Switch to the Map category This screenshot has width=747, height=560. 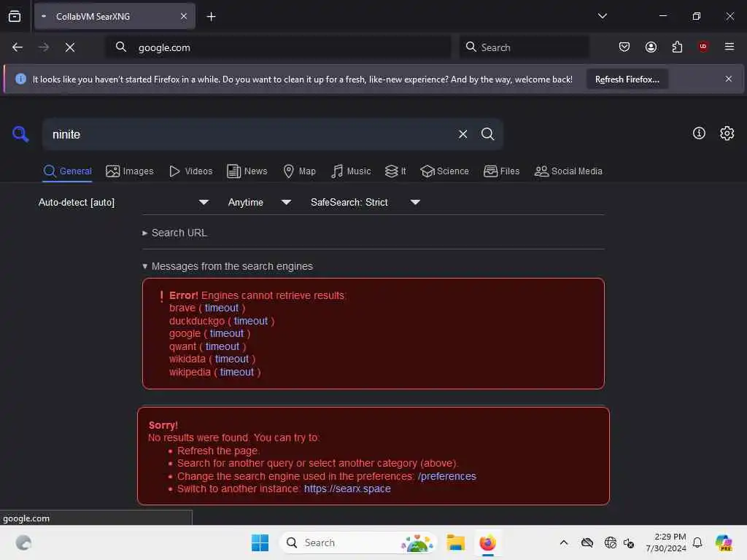[299, 171]
